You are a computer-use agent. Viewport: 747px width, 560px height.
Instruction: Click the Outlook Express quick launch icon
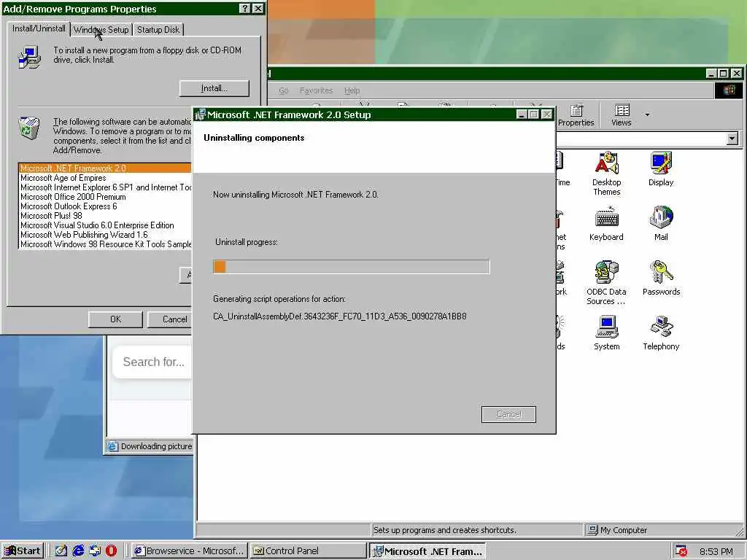95,551
